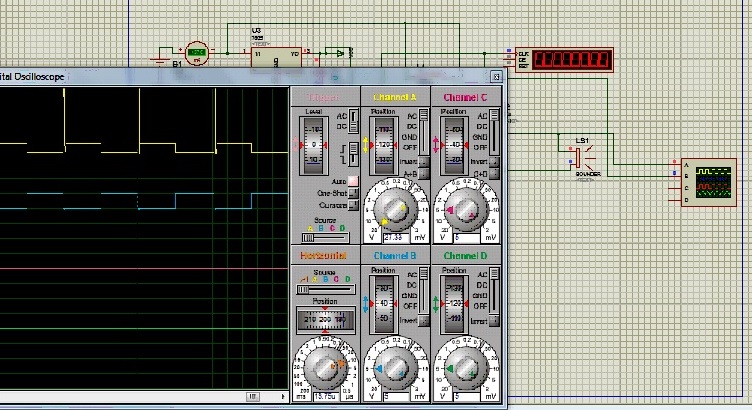Click Channel C voltage value field
752x410 pixels.
pyautogui.click(x=466, y=237)
